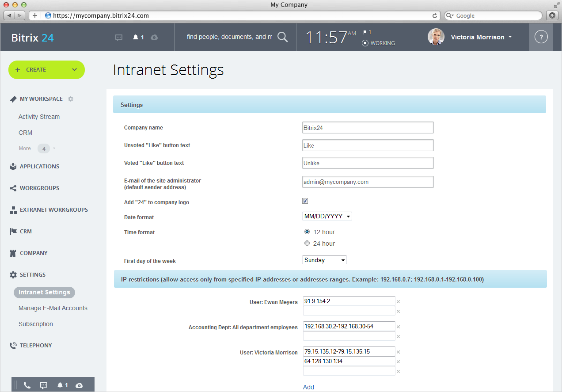Remove Victoria Morrison IP 64.128.130.134

pyautogui.click(x=398, y=362)
